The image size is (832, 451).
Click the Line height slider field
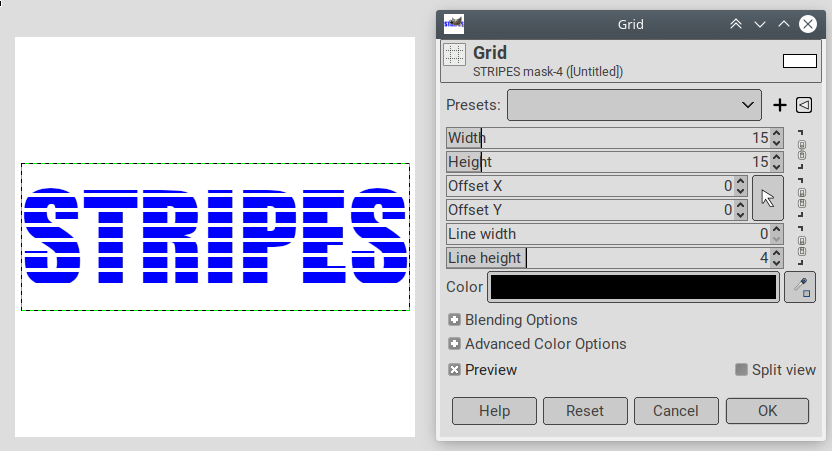click(x=609, y=258)
